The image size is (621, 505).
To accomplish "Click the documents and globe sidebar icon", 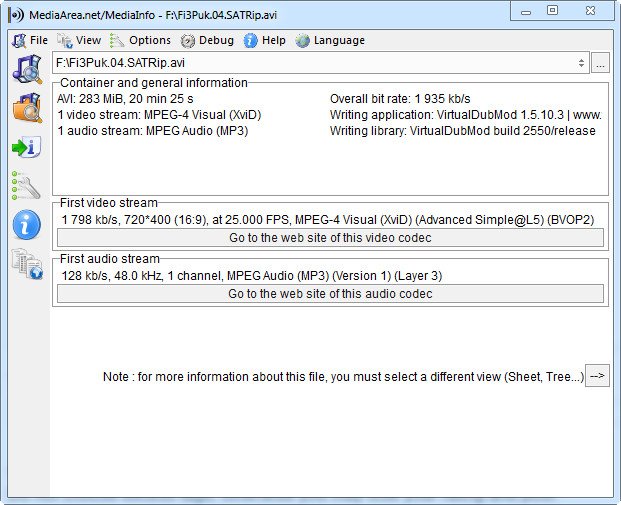I will click(x=26, y=264).
